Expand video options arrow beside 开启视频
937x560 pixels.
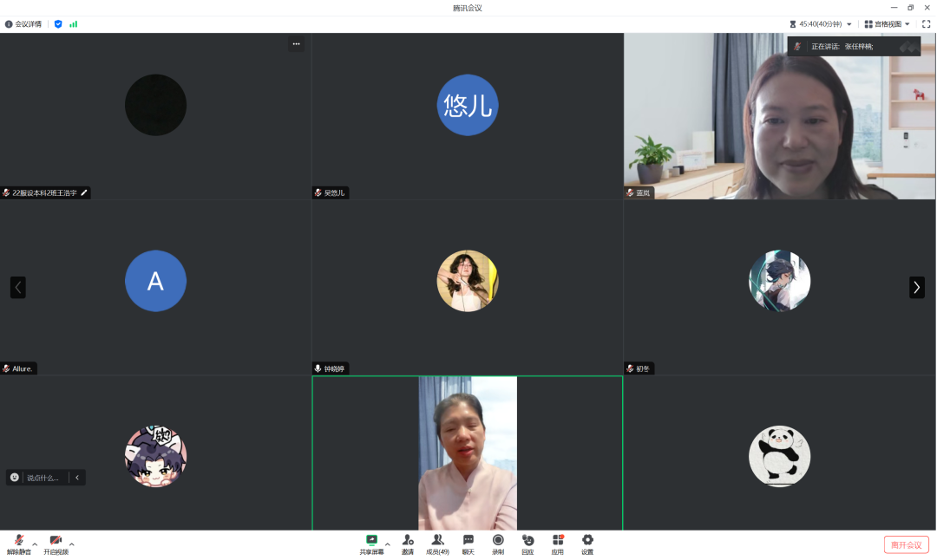click(72, 544)
